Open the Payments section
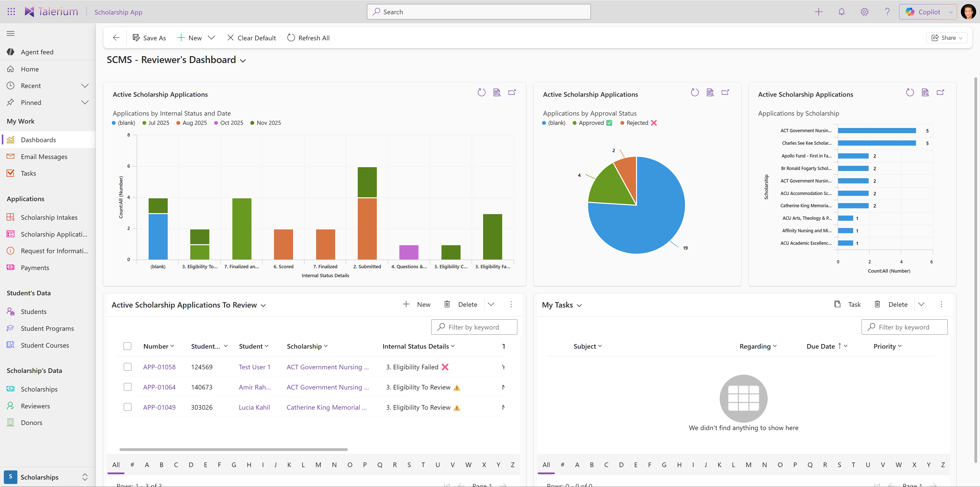 (x=35, y=267)
